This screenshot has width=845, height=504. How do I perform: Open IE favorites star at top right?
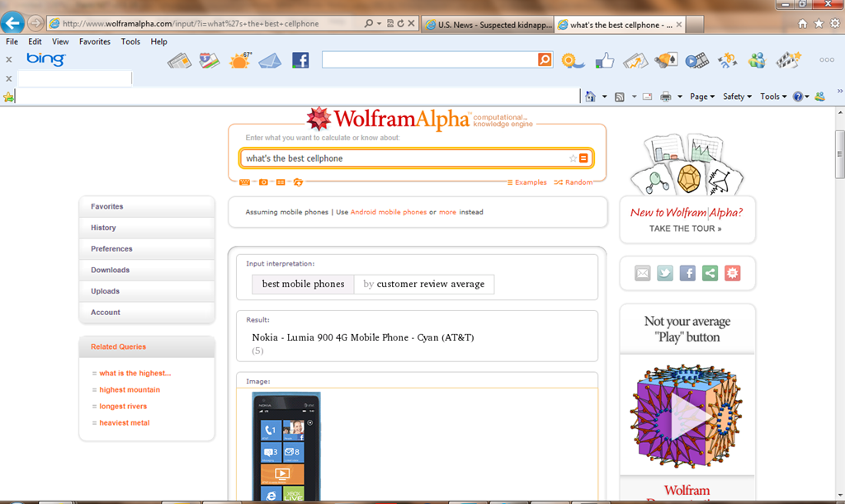tap(819, 24)
